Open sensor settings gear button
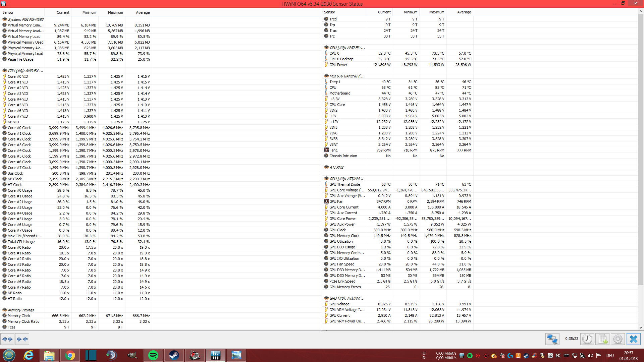This screenshot has width=644, height=362. click(x=618, y=339)
